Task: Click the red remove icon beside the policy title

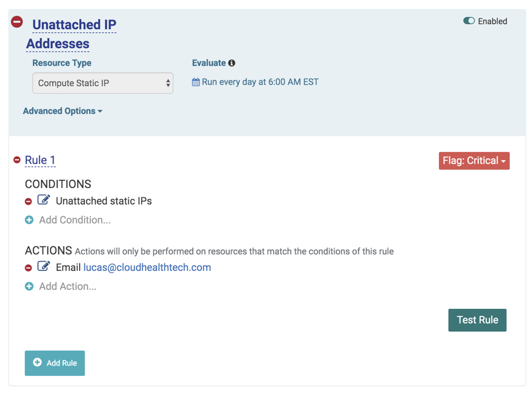Action: [17, 22]
